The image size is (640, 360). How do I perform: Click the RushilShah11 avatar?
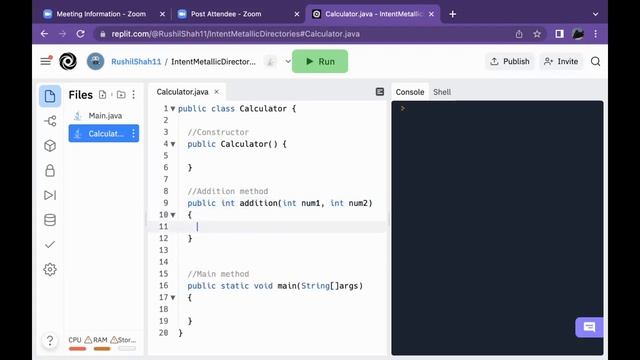96,62
